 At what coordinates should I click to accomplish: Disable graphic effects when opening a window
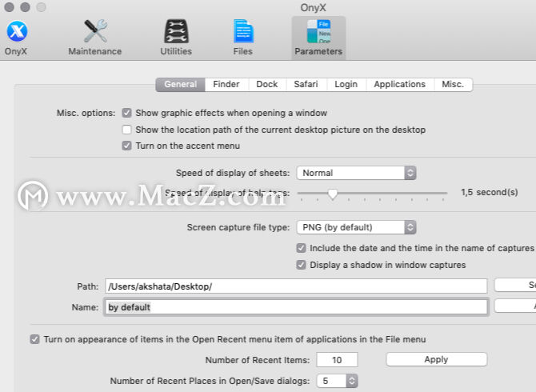click(x=127, y=113)
